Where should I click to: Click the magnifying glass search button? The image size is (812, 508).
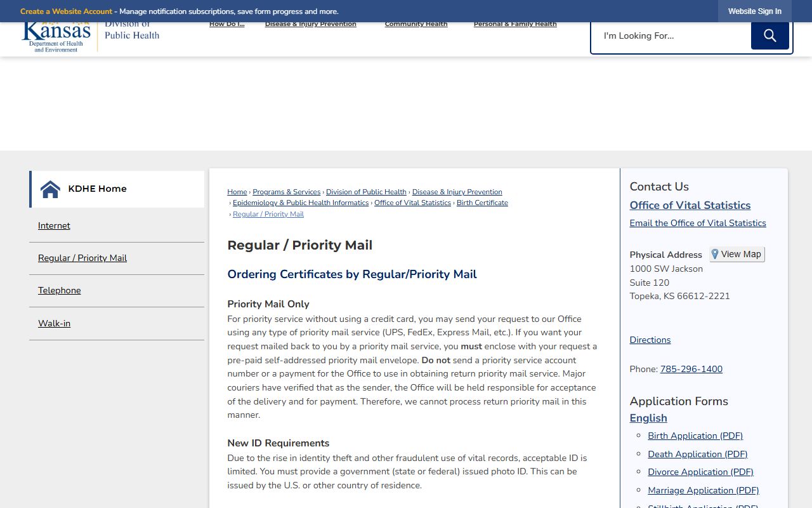coord(769,36)
